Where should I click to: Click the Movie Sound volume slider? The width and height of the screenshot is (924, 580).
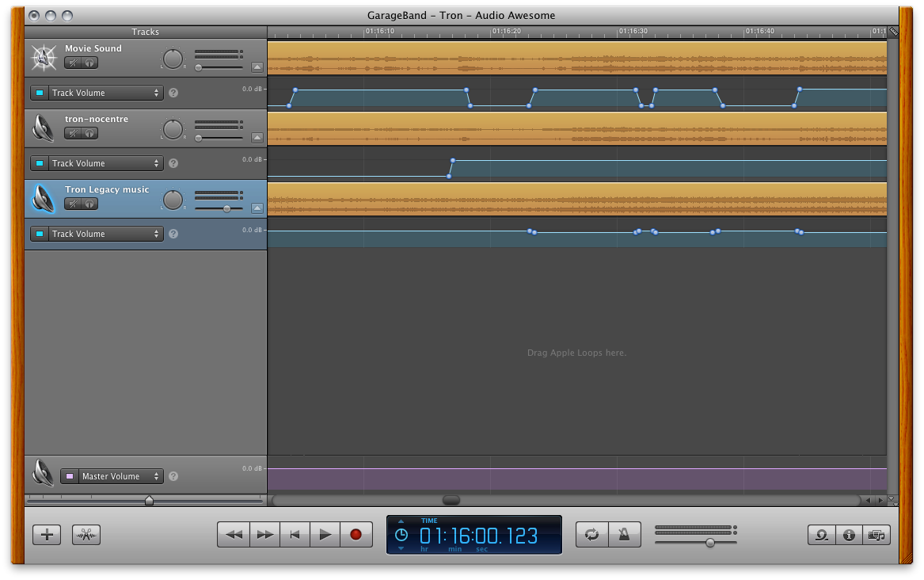click(x=219, y=68)
